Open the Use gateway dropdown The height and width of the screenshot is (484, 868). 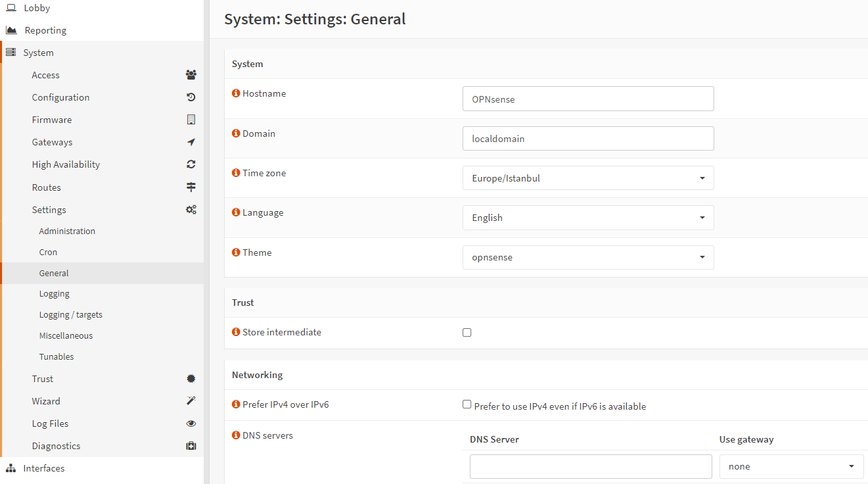coord(791,466)
